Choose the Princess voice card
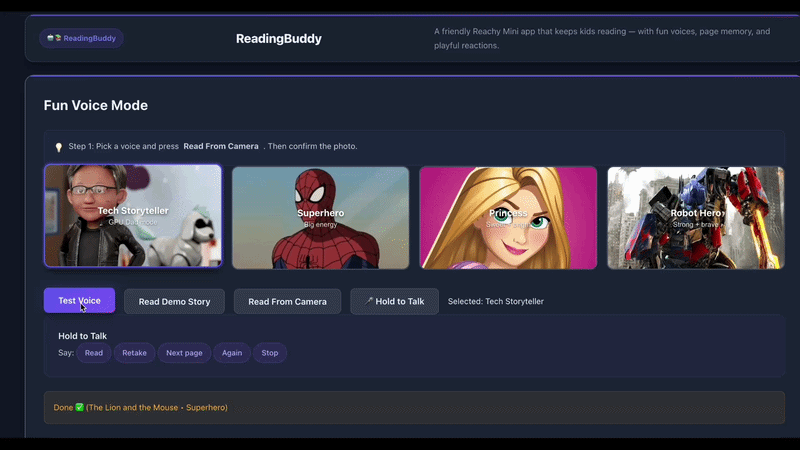Image resolution: width=800 pixels, height=450 pixels. click(508, 218)
